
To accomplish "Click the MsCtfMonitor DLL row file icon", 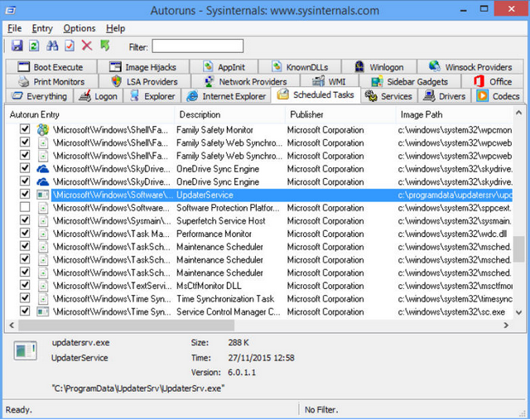I will 43,286.
